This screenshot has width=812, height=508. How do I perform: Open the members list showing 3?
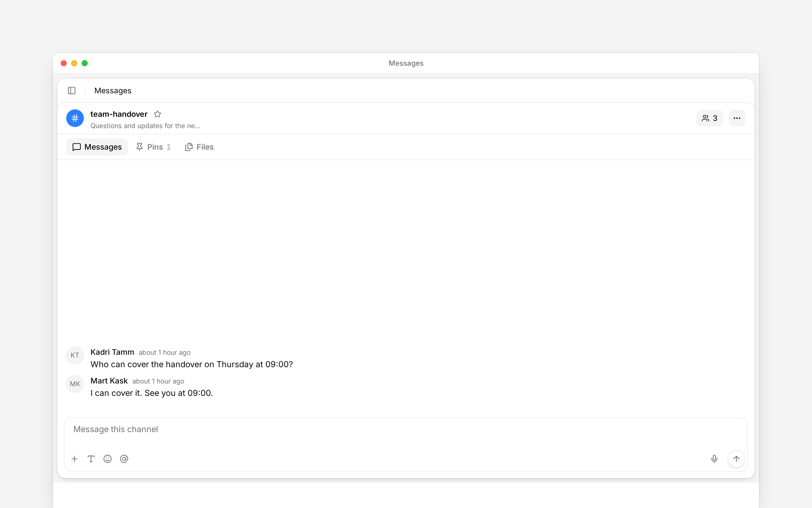click(x=709, y=118)
